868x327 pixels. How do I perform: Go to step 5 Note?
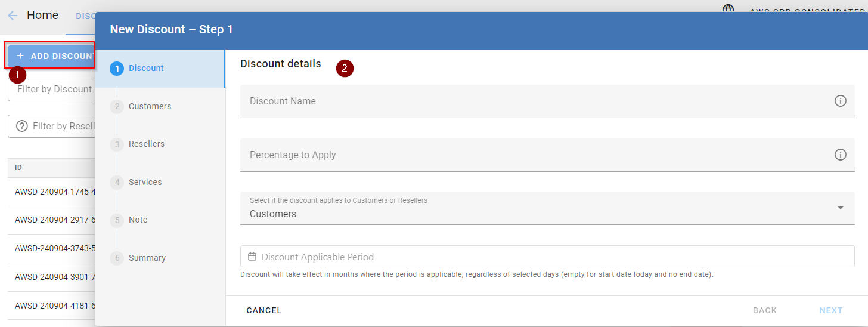tap(138, 220)
